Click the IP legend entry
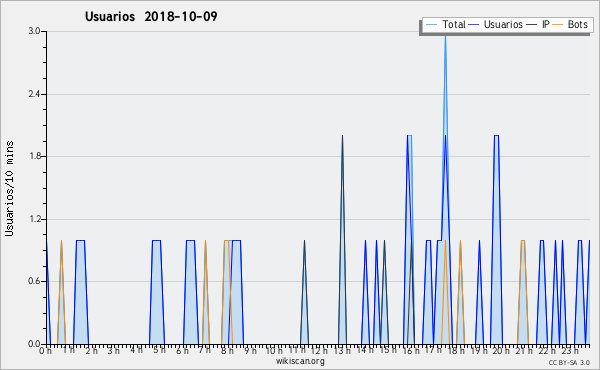 pyautogui.click(x=538, y=24)
